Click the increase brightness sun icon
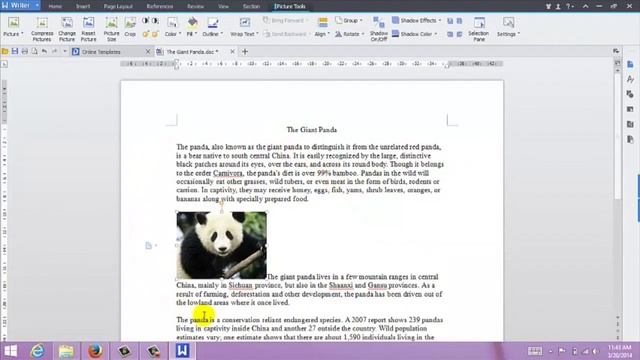Screen dimensions: 640x360 point(146,34)
